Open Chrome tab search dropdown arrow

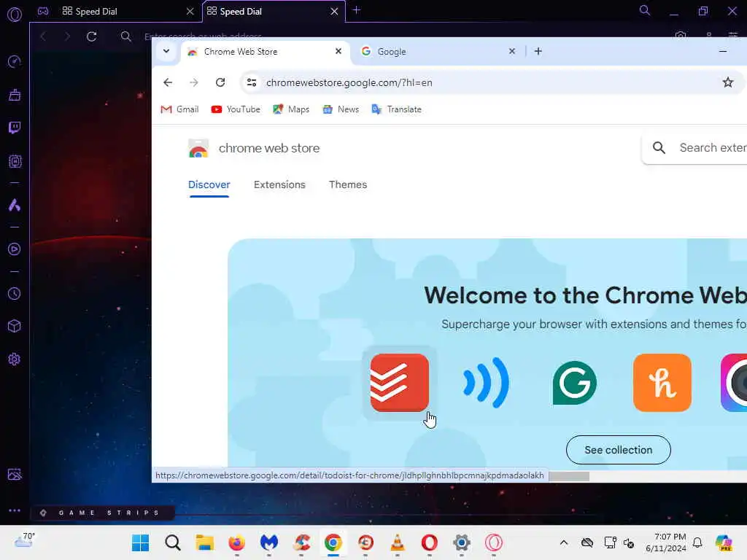pyautogui.click(x=166, y=51)
